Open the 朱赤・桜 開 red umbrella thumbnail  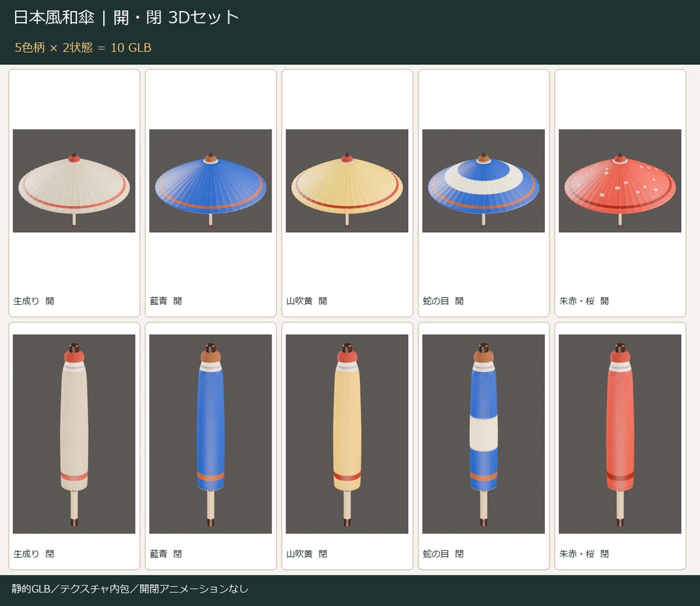click(x=620, y=181)
